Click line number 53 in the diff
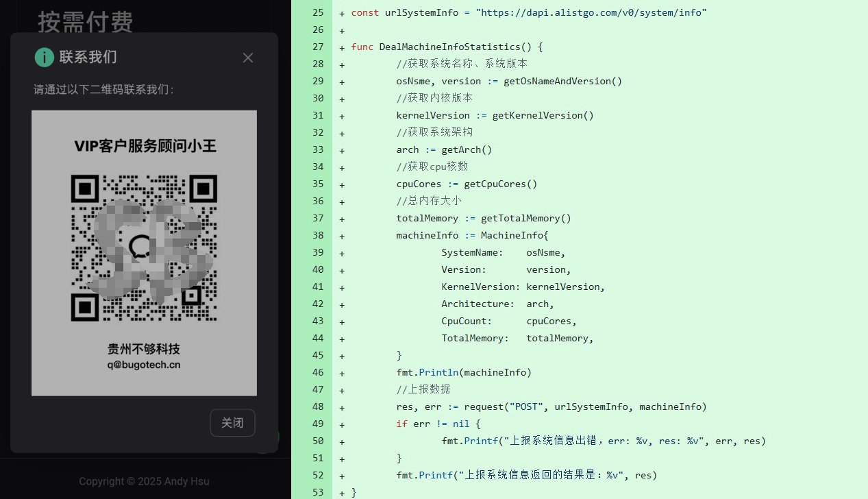 click(x=317, y=493)
